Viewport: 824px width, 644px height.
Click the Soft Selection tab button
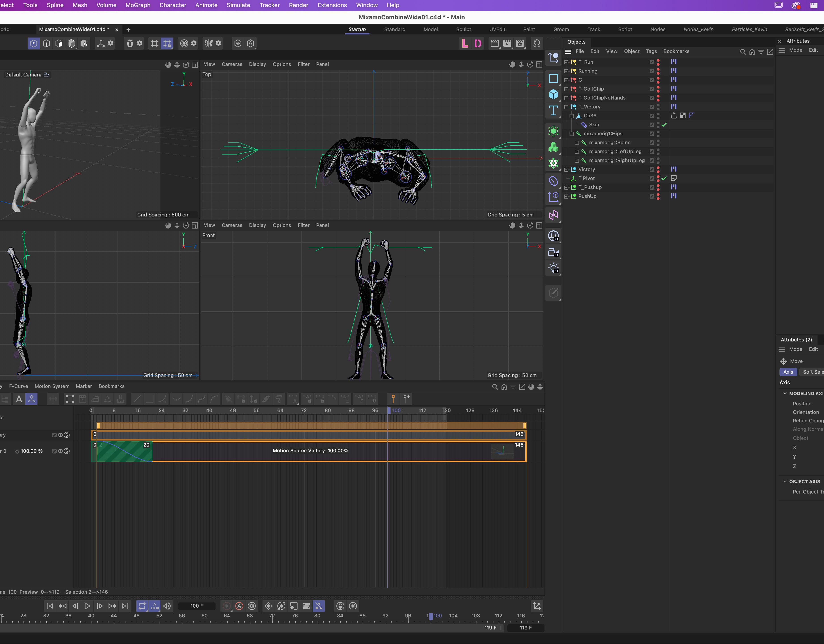813,372
